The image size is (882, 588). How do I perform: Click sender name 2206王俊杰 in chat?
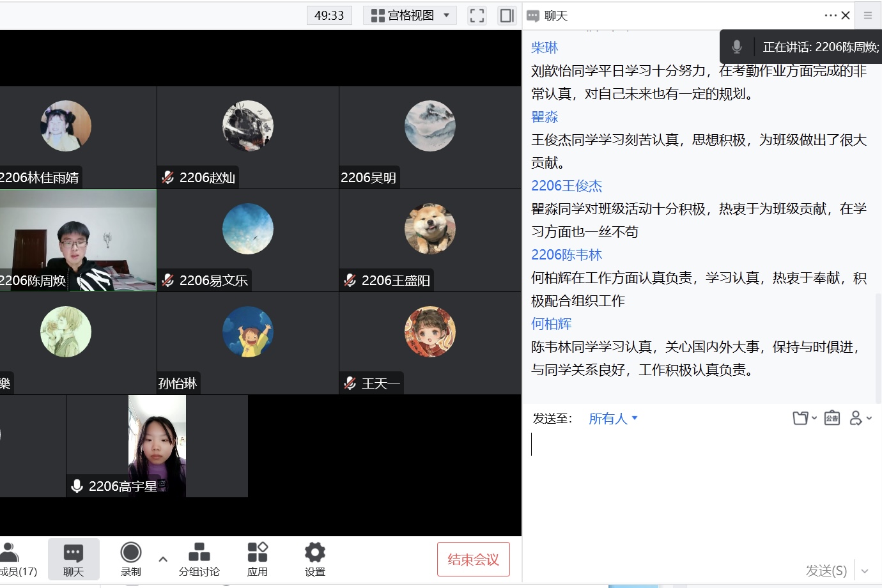(566, 186)
